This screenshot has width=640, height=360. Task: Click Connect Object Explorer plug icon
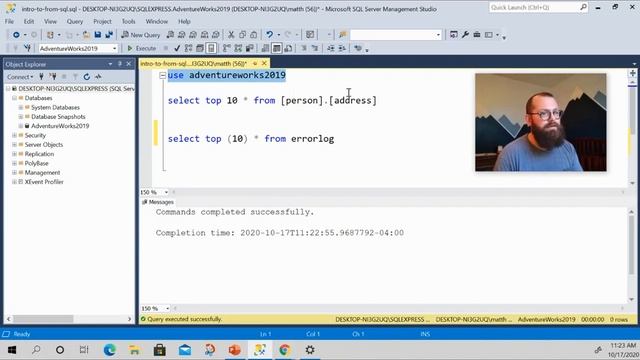click(41, 76)
